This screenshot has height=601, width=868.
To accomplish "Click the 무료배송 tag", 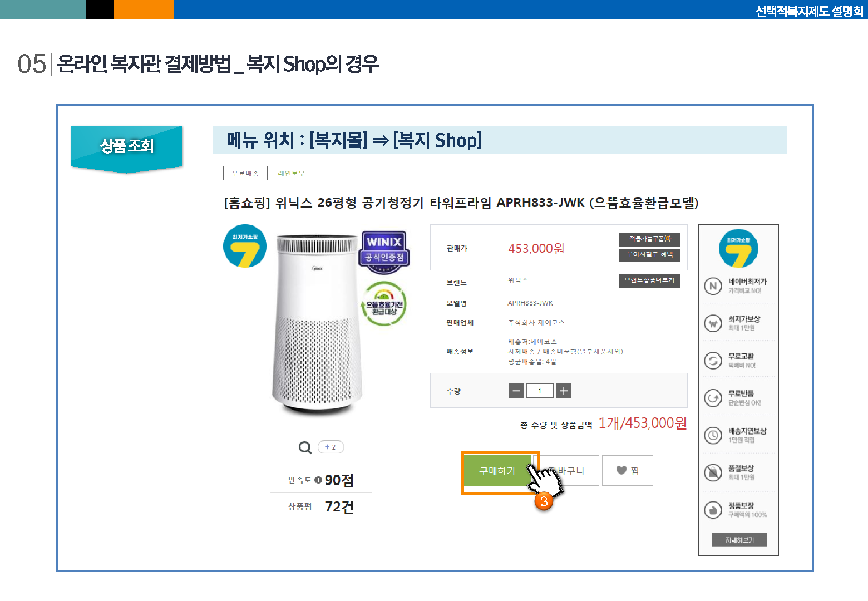I will point(245,173).
